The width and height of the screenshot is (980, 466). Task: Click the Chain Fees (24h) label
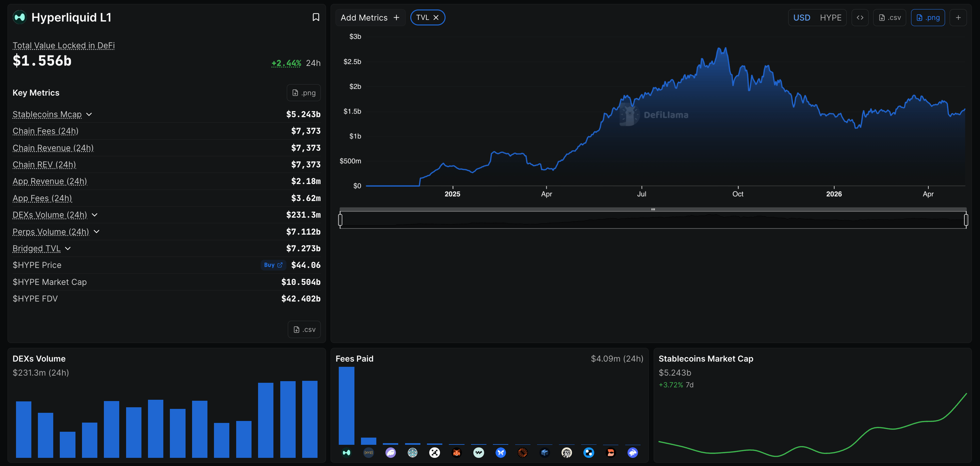point(45,131)
